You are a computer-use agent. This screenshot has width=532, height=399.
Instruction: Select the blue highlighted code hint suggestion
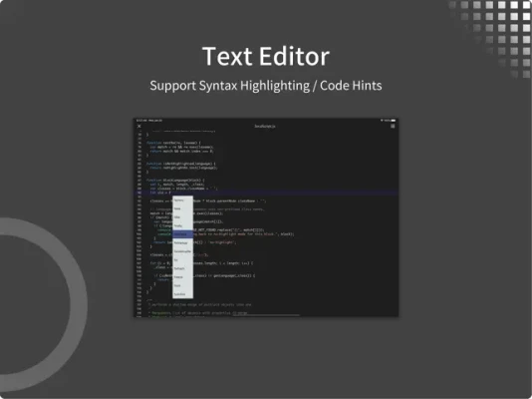[x=183, y=234]
